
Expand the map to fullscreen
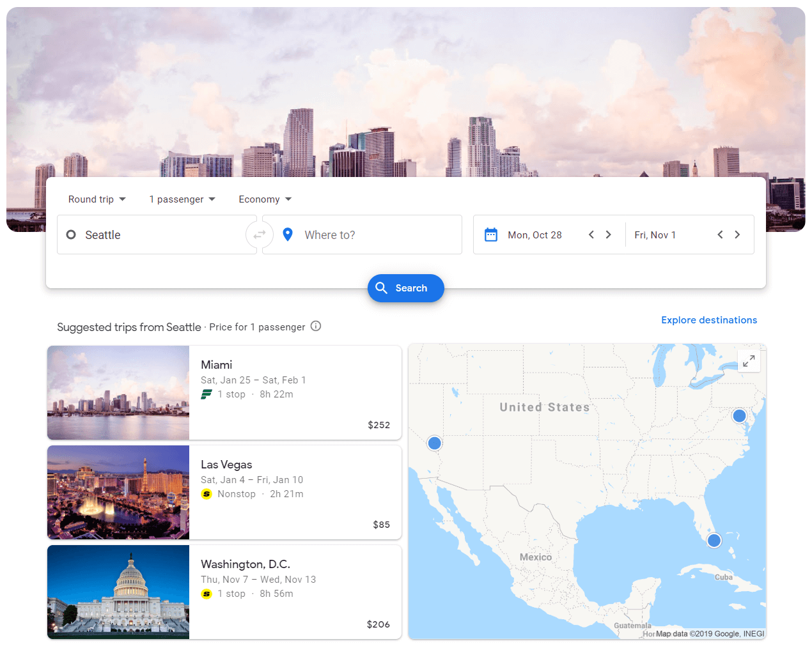(x=749, y=360)
